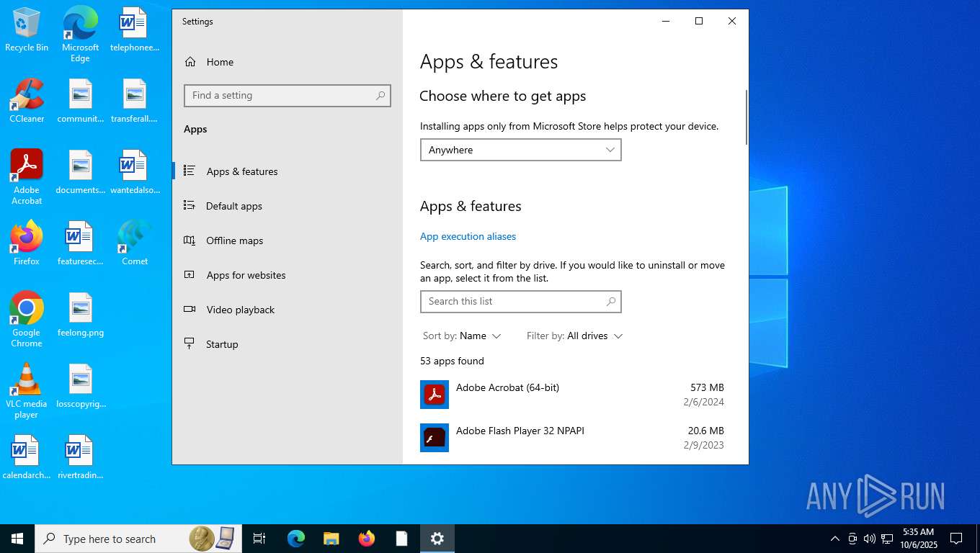The width and height of the screenshot is (980, 553).
Task: Select the featuresec Word document on desktop
Action: 81,243
